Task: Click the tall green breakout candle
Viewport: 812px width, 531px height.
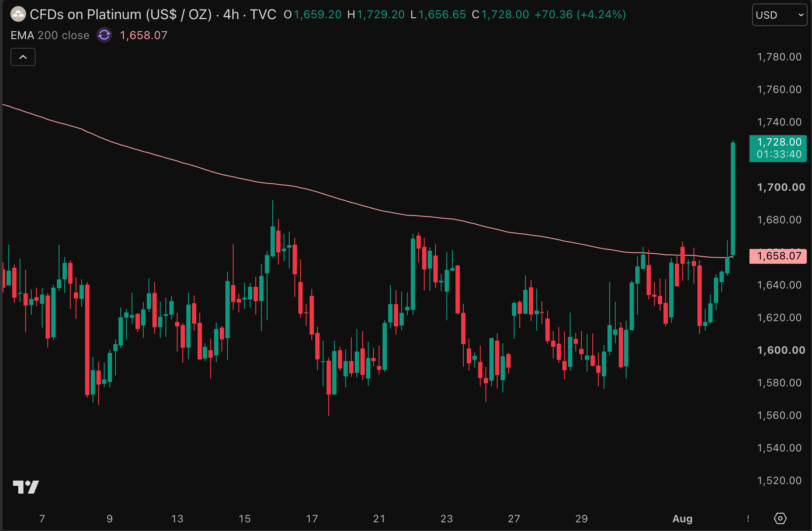Action: [733, 199]
